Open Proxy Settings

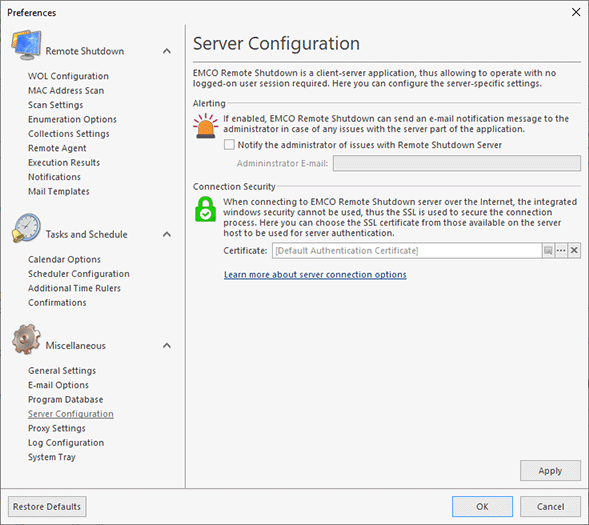click(x=57, y=428)
